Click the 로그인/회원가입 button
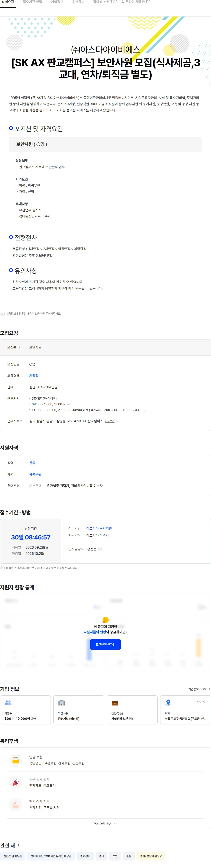Image resolution: width=211 pixels, height=868 pixels. click(x=106, y=645)
